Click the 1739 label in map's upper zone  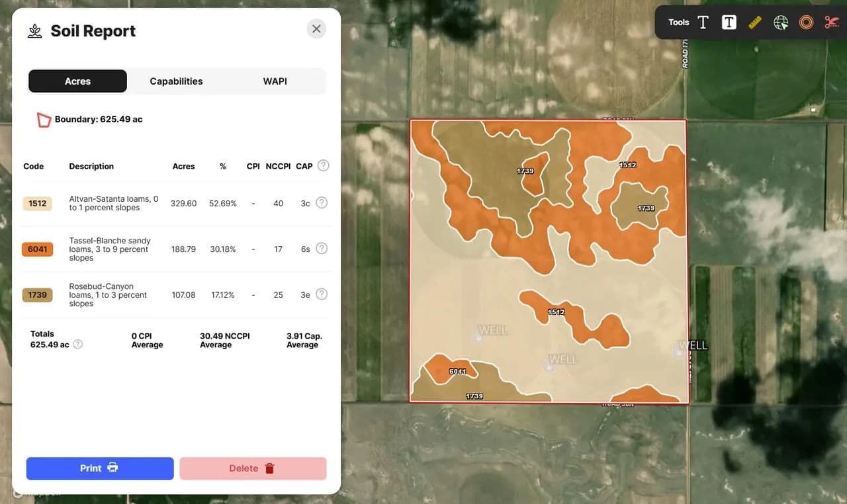(525, 171)
